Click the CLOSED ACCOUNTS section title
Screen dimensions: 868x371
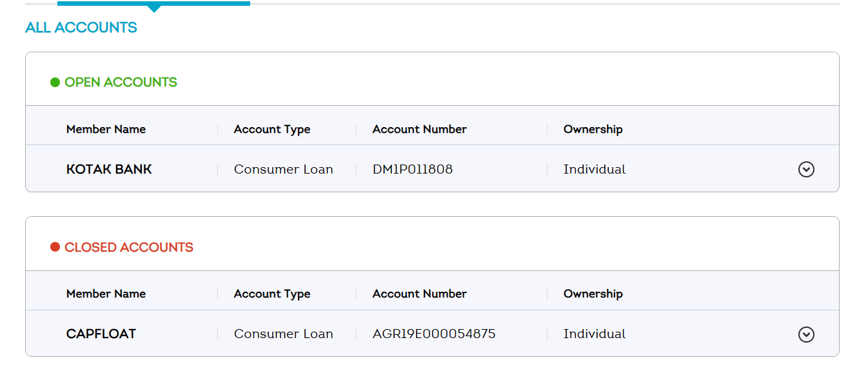[129, 247]
